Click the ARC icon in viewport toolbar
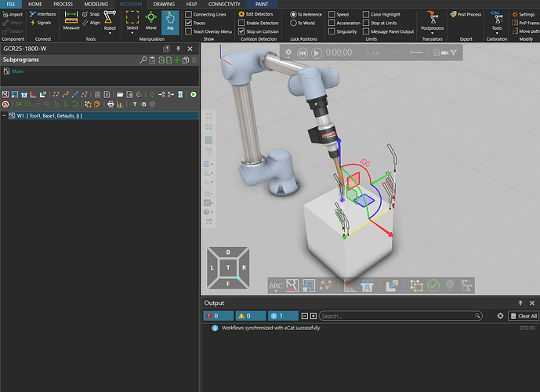Image resolution: width=540 pixels, height=392 pixels. pos(276,286)
